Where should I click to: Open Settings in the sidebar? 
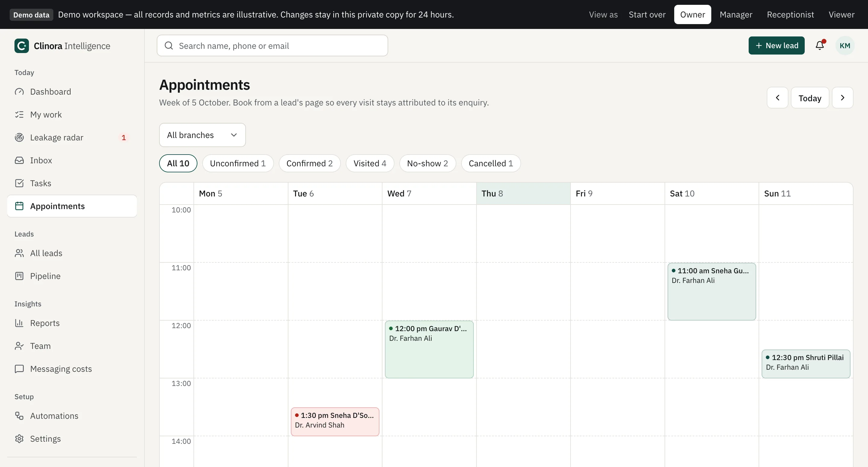coord(72,439)
